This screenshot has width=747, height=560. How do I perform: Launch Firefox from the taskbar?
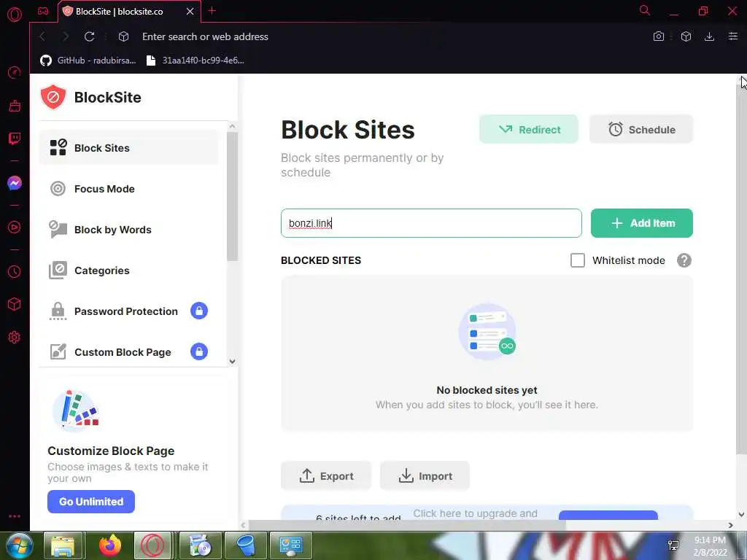coord(110,545)
